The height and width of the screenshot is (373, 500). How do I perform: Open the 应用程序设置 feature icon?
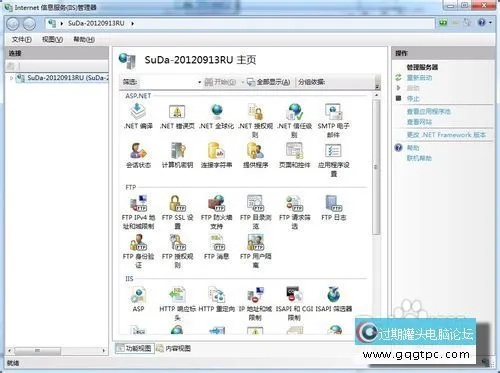(333, 159)
